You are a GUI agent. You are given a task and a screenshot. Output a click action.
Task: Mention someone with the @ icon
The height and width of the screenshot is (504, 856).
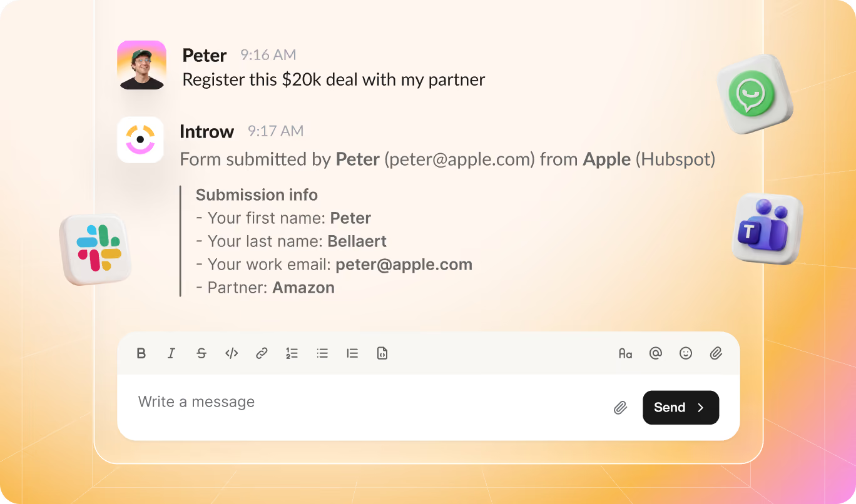pyautogui.click(x=655, y=353)
